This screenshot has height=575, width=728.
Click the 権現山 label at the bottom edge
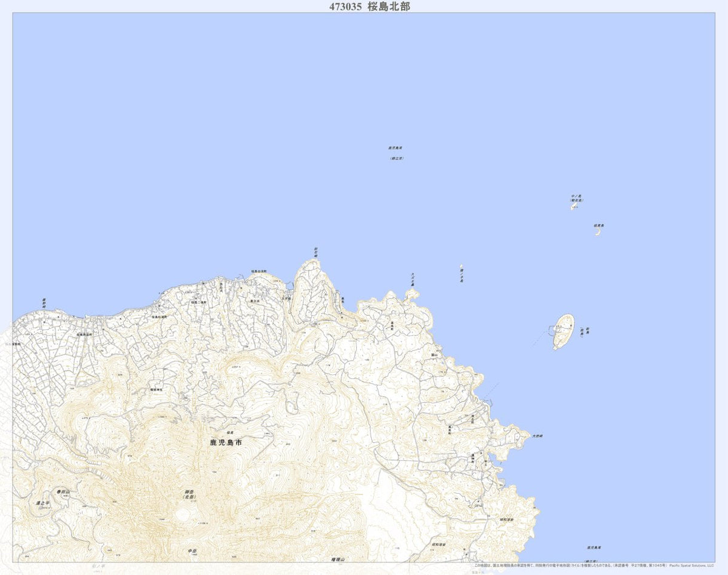coord(337,560)
